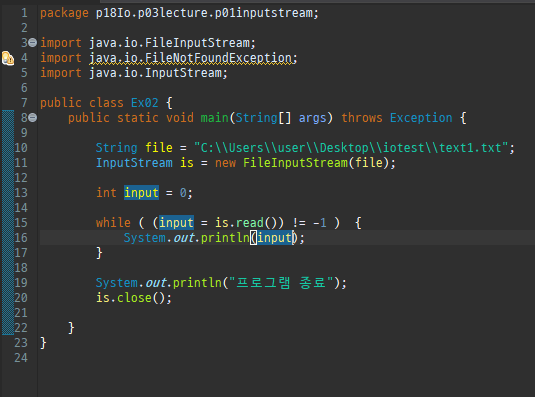Click the Exception type after throws
Viewport: 535px width, 397px height.
coord(421,118)
